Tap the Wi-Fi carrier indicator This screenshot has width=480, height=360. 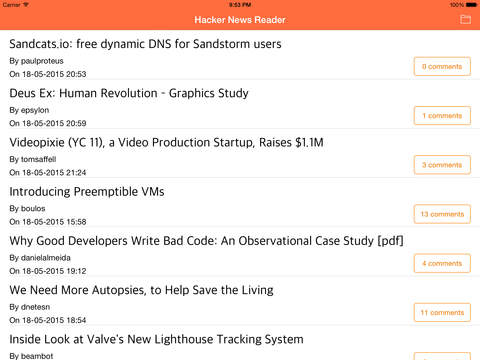pos(15,5)
